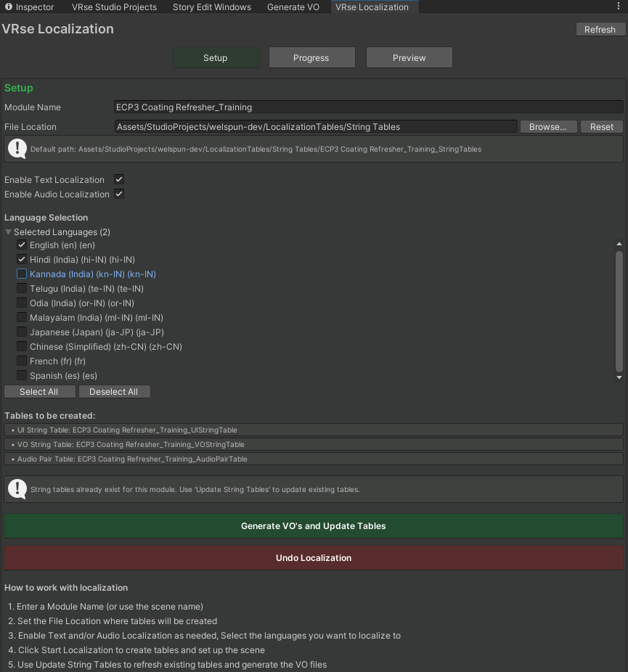Image resolution: width=628 pixels, height=672 pixels.
Task: Open the three-dot menu in the top-right corner
Action: pyautogui.click(x=619, y=6)
